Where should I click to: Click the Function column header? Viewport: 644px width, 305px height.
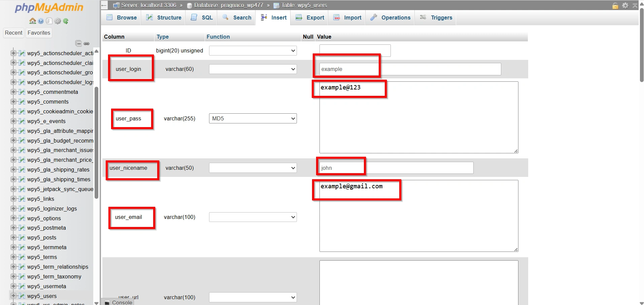(x=218, y=37)
